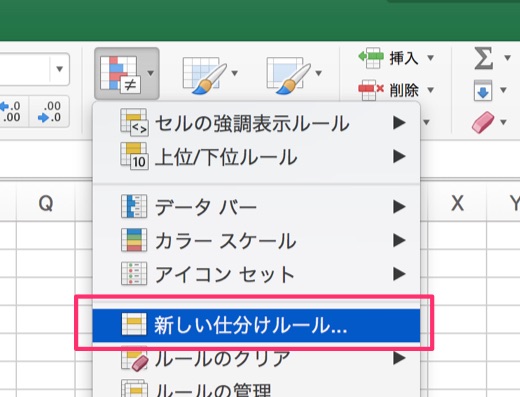Click the 新しい仕分けルール icon
The height and width of the screenshot is (397, 520).
134,324
